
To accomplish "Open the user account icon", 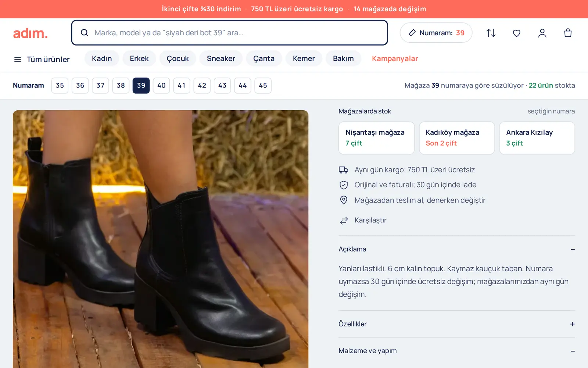I will (542, 33).
